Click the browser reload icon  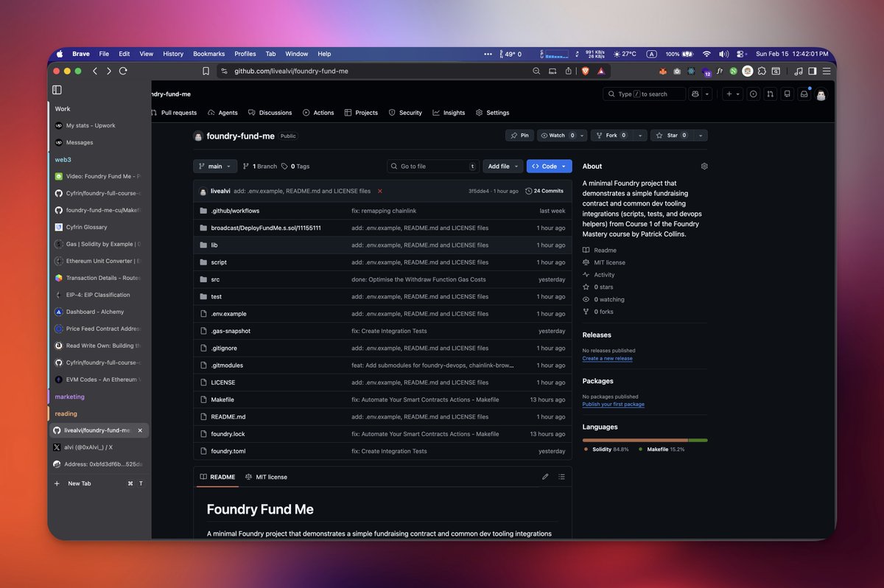(x=123, y=71)
